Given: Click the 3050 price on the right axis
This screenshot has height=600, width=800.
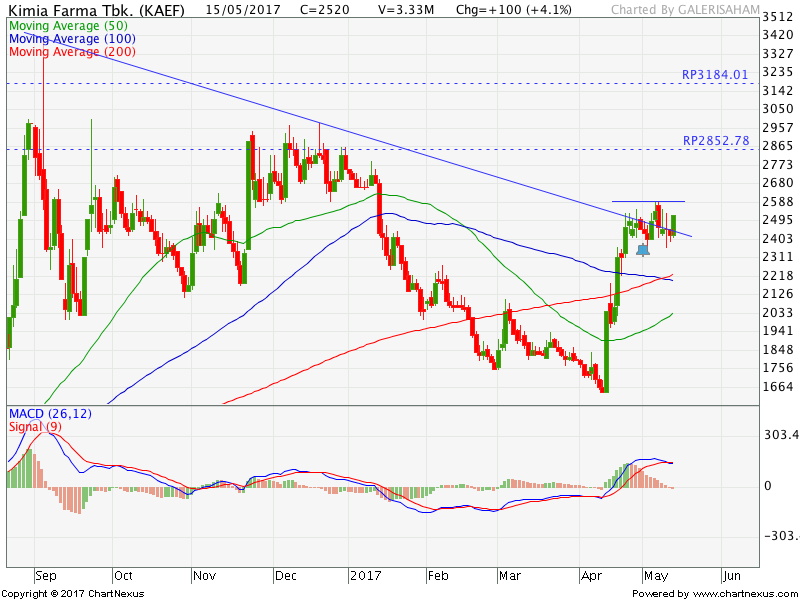Looking at the screenshot, I should (x=778, y=109).
